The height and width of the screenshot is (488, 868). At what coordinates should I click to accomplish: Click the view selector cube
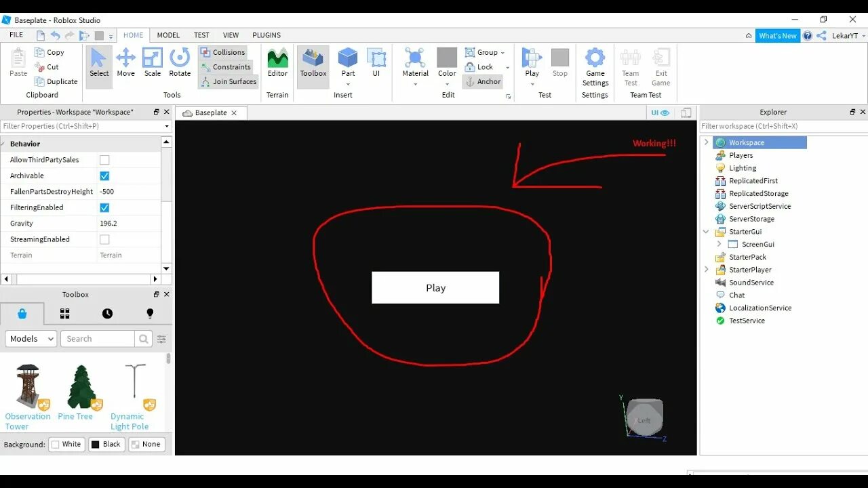[x=644, y=418]
